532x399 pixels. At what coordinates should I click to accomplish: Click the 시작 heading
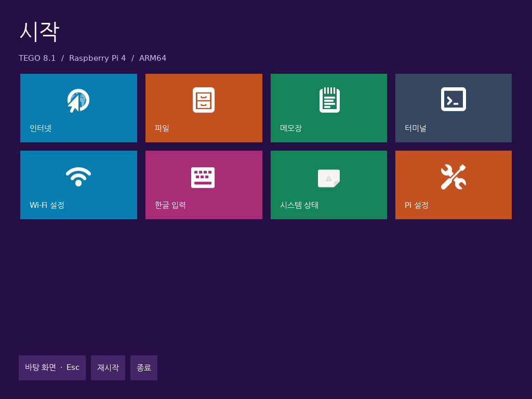click(x=39, y=32)
